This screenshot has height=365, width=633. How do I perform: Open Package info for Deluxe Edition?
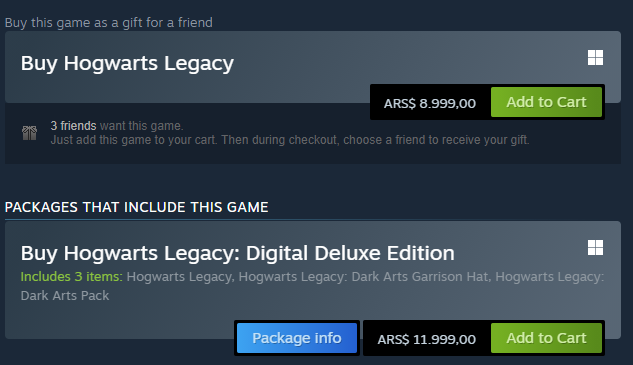(297, 338)
